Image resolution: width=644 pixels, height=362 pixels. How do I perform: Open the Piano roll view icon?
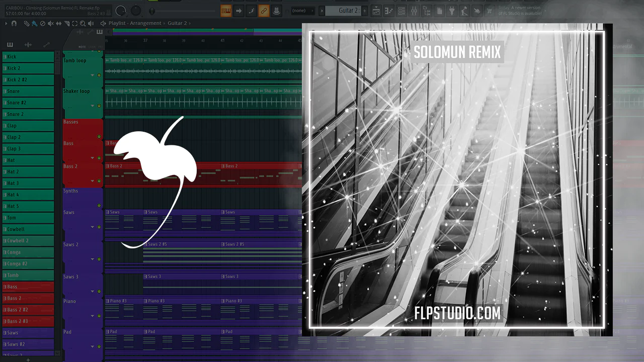coord(388,11)
